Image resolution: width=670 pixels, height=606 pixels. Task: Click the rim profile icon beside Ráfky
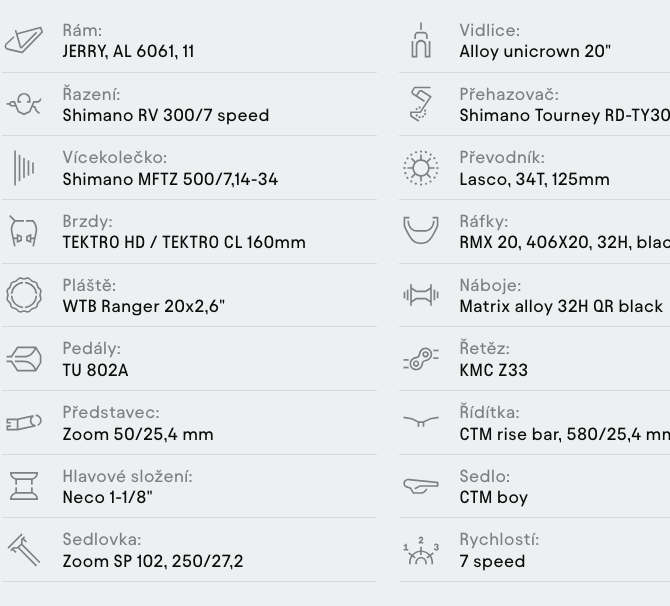pos(421,231)
